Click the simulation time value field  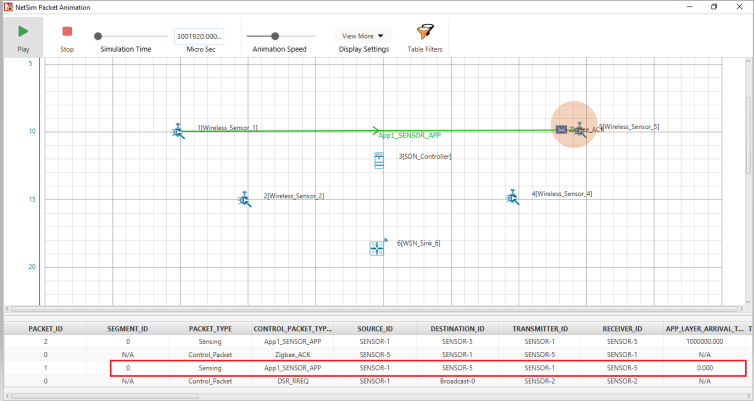(198, 36)
